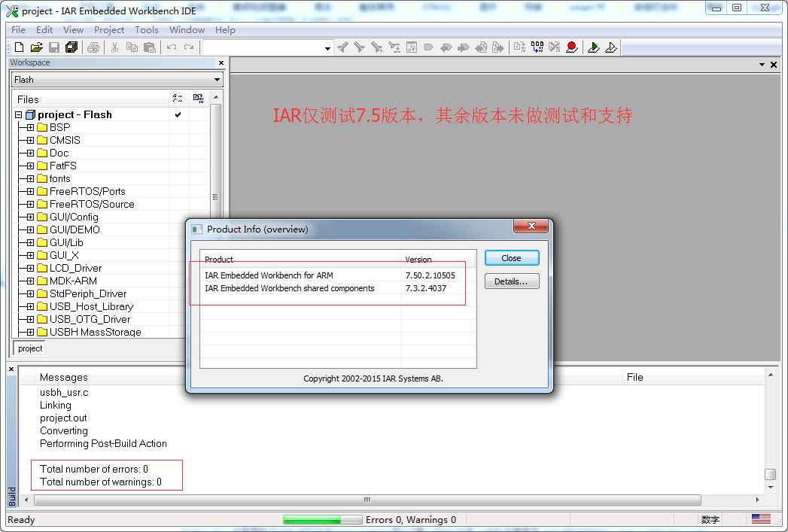The height and width of the screenshot is (532, 788).
Task: Expand the FatFS folder
Action: tap(30, 166)
